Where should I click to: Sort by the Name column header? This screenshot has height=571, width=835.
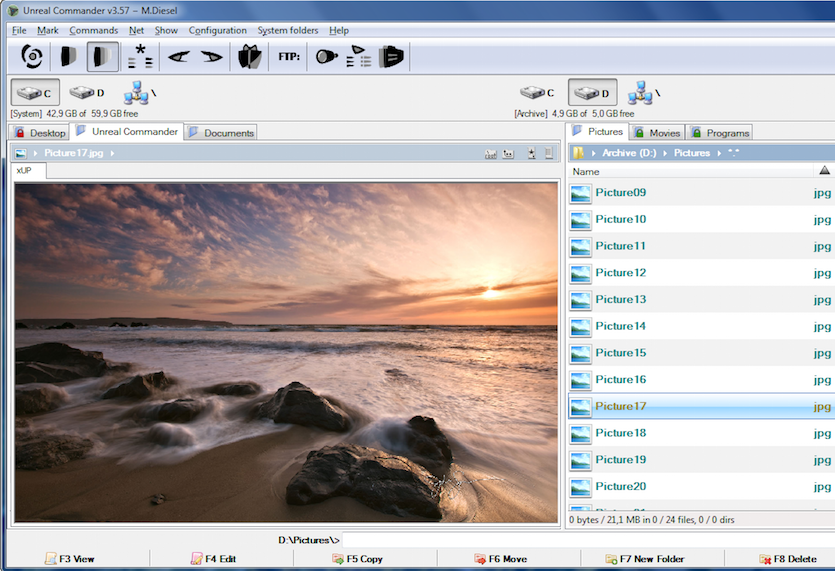[x=690, y=172]
